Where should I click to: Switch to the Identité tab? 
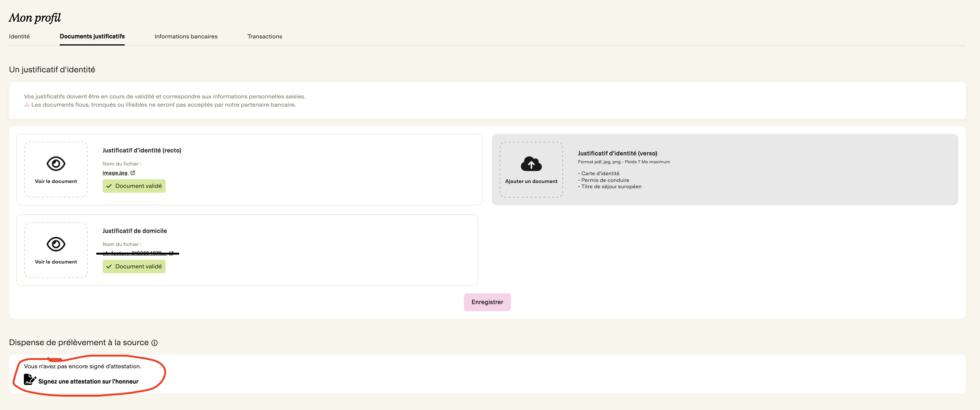click(19, 37)
